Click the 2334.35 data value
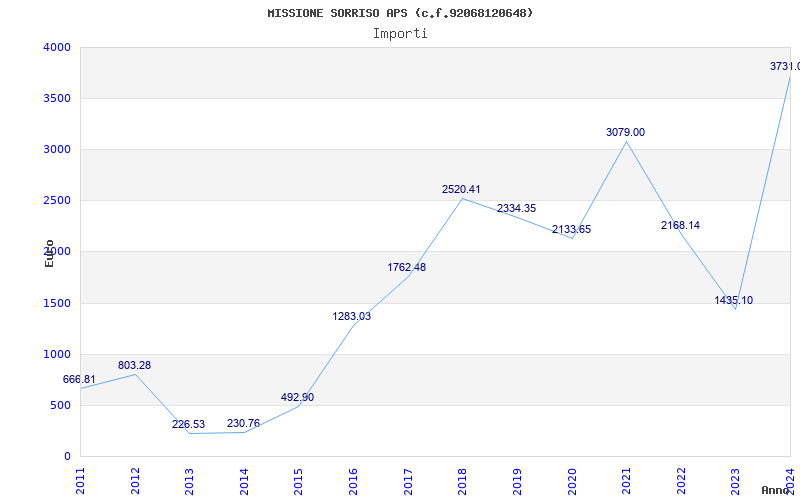The image size is (800, 500). 516,208
